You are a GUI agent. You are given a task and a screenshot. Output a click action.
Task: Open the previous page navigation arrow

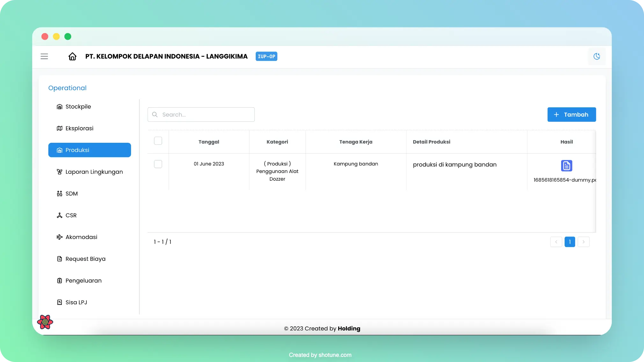coord(556,242)
